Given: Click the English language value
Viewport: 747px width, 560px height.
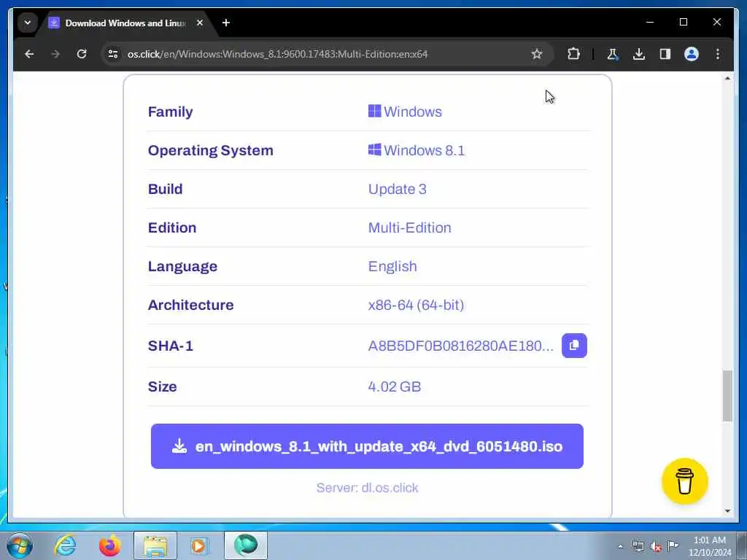Looking at the screenshot, I should tap(392, 266).
